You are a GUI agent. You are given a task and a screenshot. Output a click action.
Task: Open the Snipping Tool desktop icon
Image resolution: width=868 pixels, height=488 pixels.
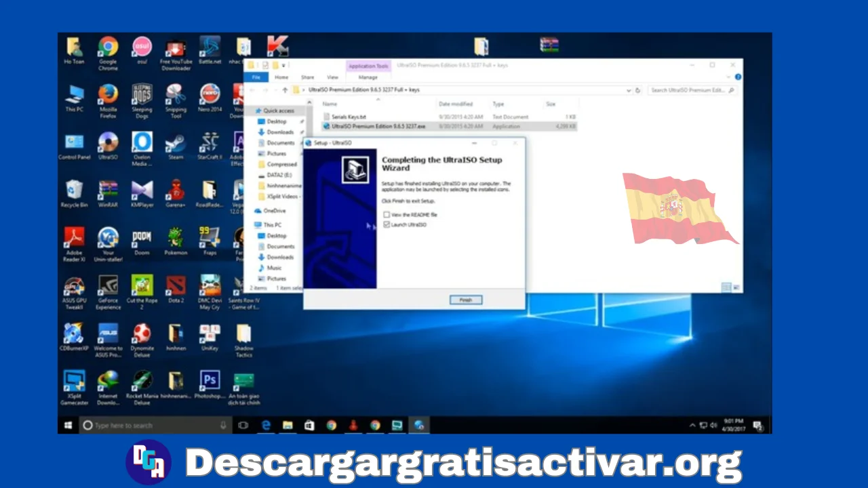[176, 102]
